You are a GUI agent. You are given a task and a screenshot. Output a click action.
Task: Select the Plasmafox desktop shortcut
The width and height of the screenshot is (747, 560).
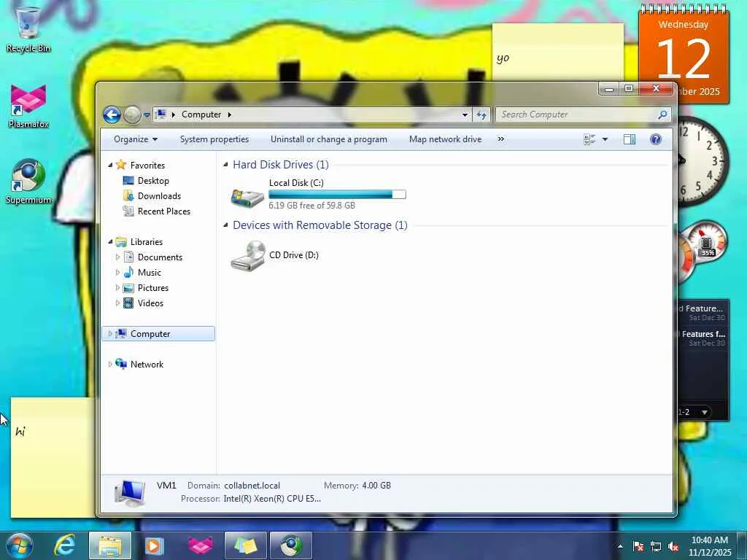click(x=28, y=106)
